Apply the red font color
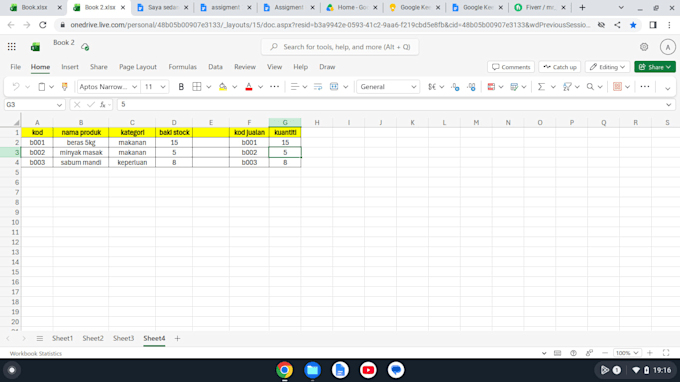This screenshot has width=680, height=382. tap(248, 87)
